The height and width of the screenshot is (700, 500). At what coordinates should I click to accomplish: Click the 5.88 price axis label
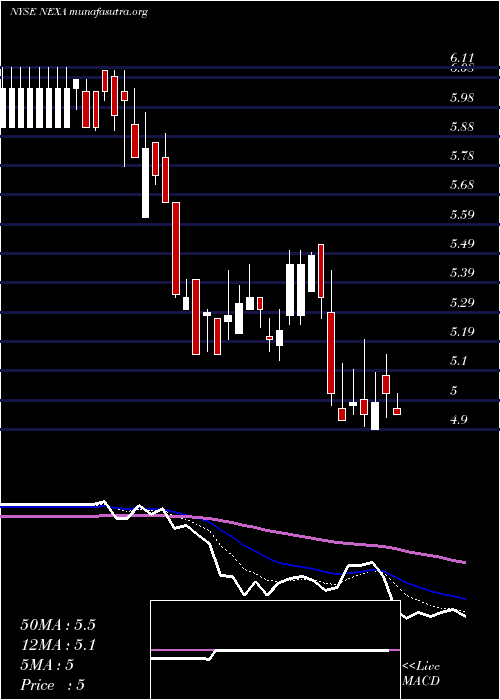coord(462,127)
